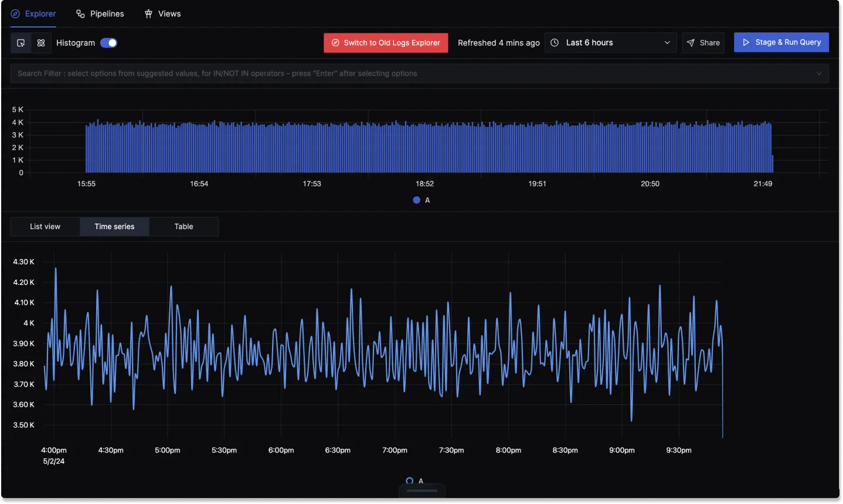Switch to Table tab
This screenshot has width=843, height=504.
tap(183, 227)
